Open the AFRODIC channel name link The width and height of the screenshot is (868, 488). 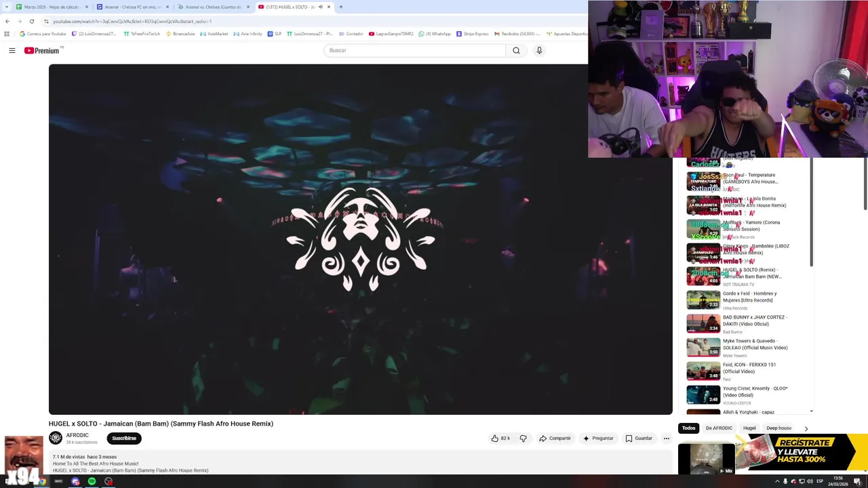(77, 435)
